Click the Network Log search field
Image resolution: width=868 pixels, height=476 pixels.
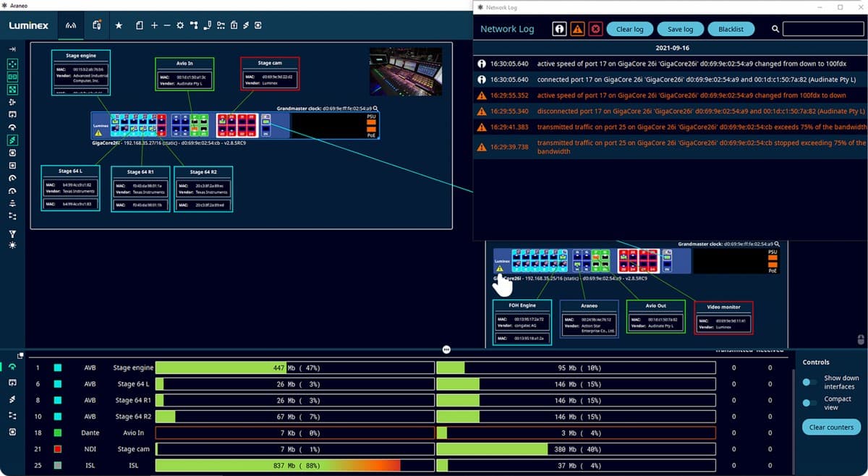823,29
